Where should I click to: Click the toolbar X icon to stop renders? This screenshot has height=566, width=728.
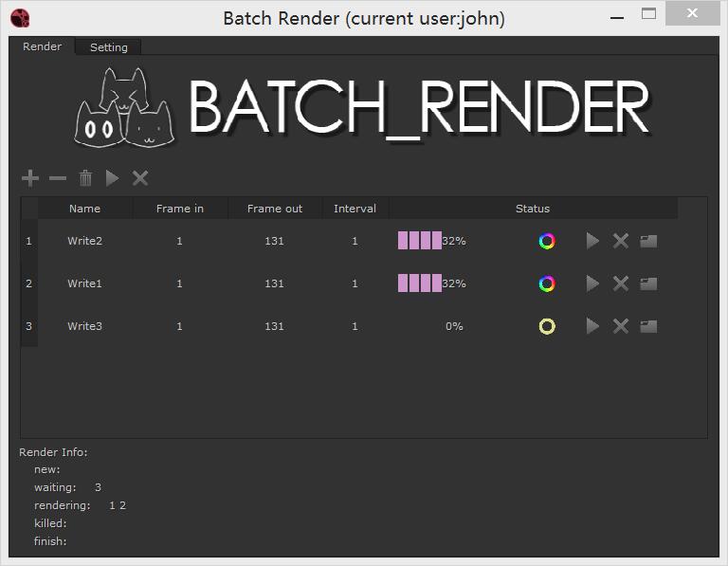[140, 178]
